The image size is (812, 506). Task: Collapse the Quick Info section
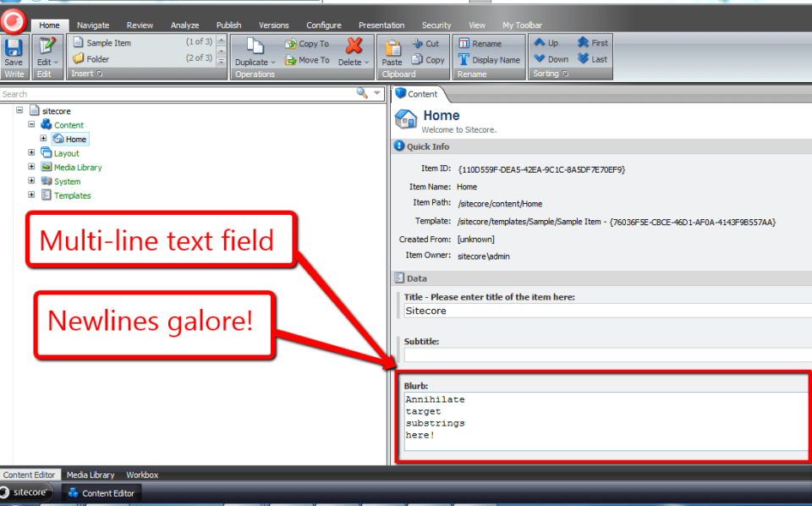coord(399,146)
